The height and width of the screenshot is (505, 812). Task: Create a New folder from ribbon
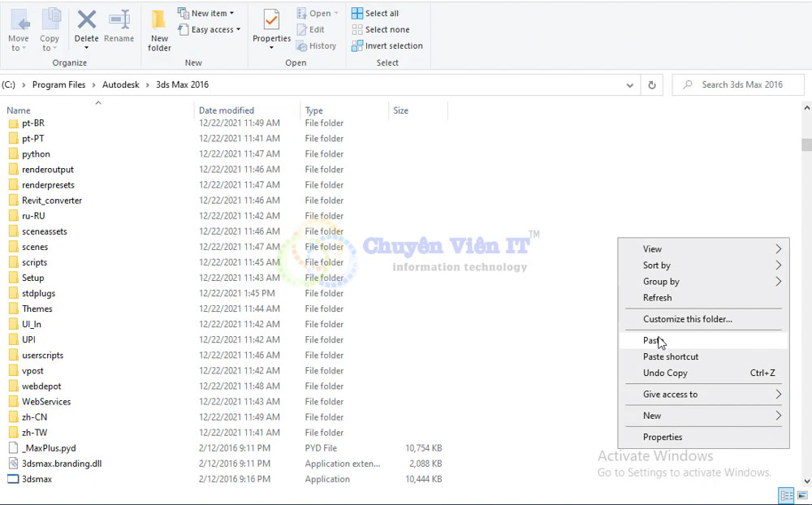(x=159, y=31)
